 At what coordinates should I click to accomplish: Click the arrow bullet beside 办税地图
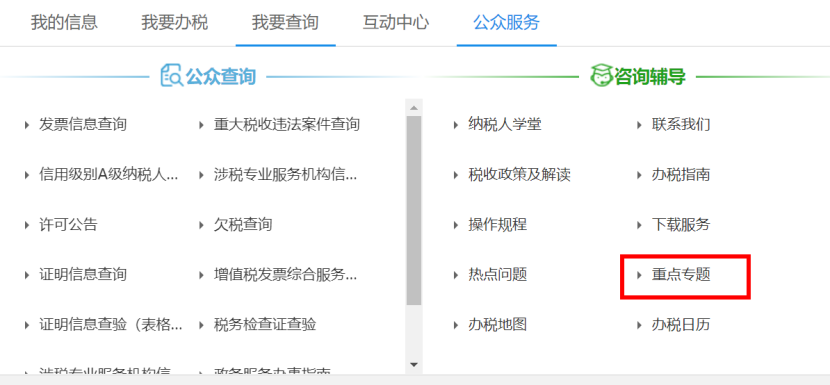(x=456, y=325)
